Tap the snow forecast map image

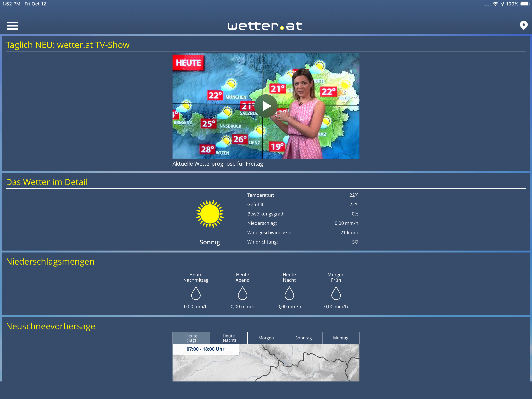tap(289, 366)
